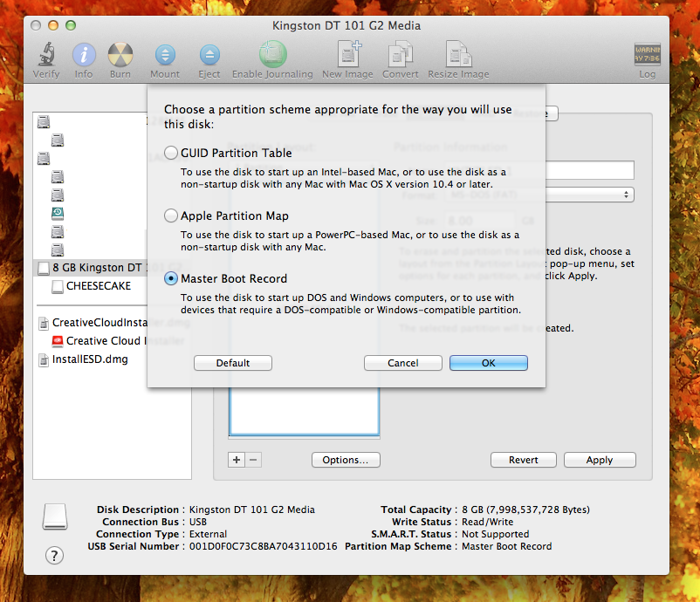Click the Connection Bus USB value
The width and height of the screenshot is (700, 602).
pos(198,522)
